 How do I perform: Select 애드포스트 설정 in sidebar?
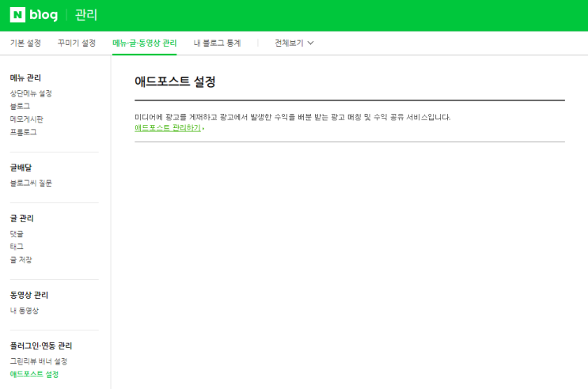coord(34,374)
